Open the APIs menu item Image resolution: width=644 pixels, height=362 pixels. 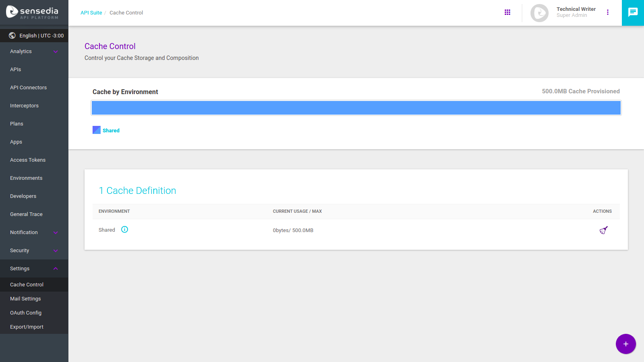click(x=16, y=70)
